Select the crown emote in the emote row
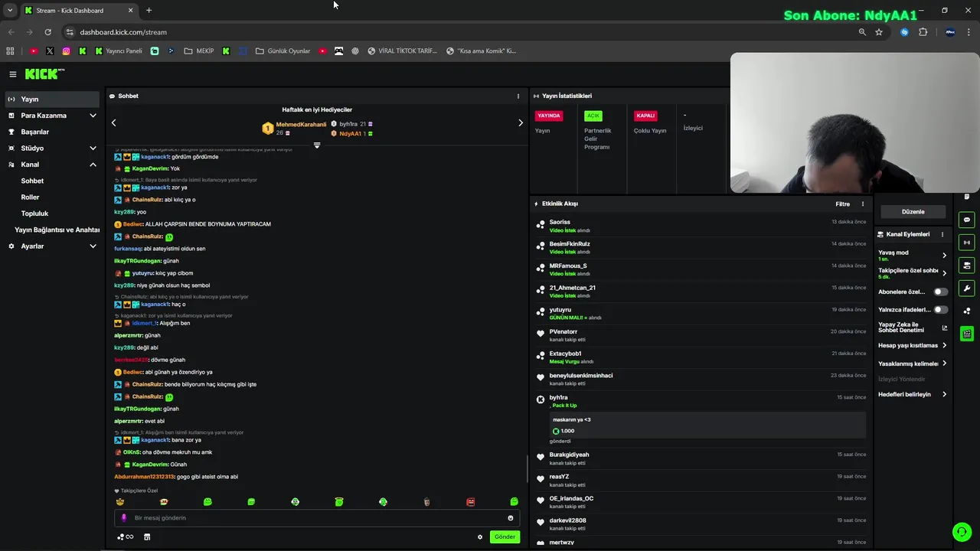The width and height of the screenshot is (980, 551). point(120,502)
